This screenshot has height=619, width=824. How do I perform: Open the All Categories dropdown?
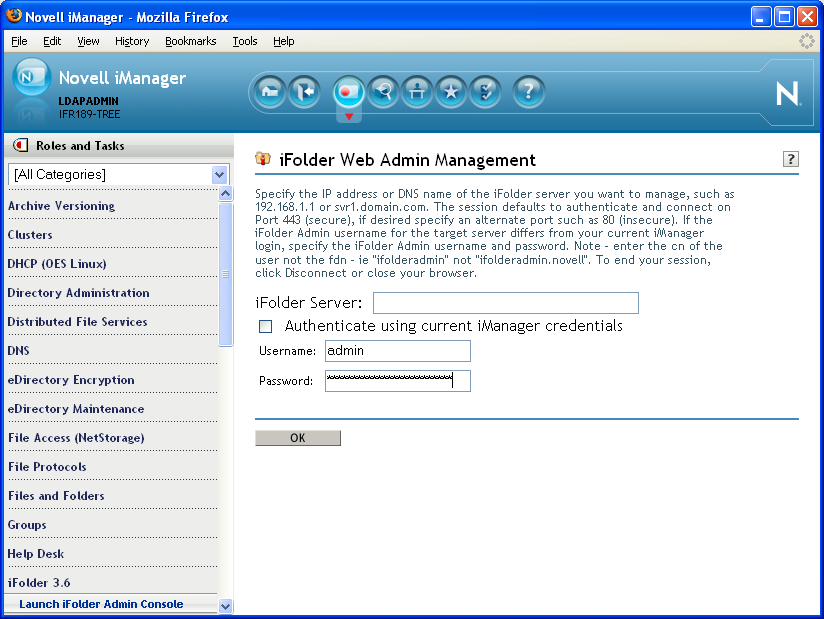pos(119,174)
